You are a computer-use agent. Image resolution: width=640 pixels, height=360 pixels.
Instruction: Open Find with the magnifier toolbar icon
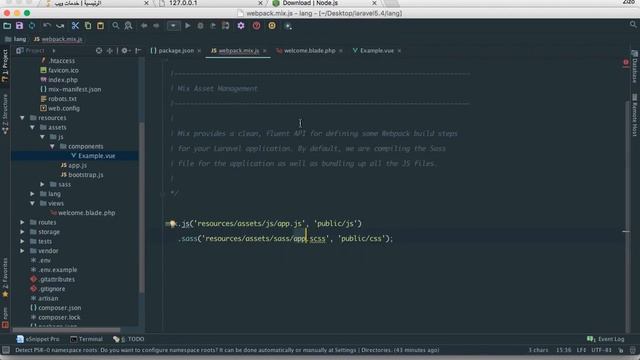116,26
